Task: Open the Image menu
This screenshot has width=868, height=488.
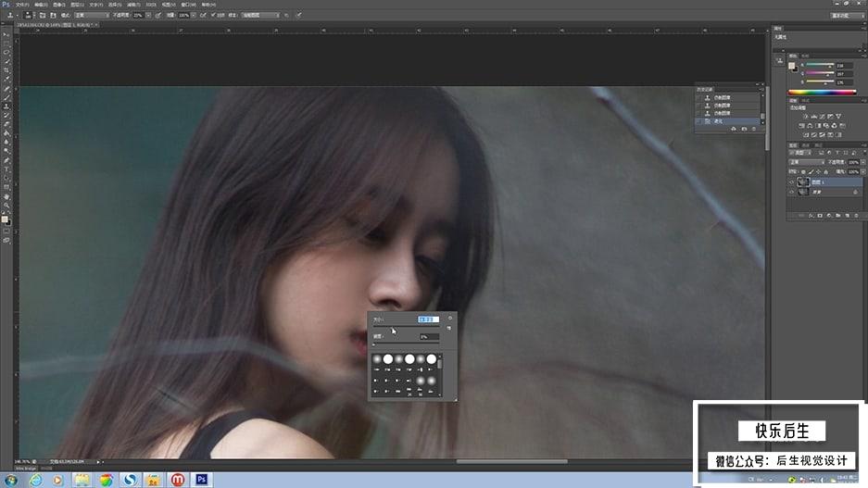Action: tap(57, 5)
